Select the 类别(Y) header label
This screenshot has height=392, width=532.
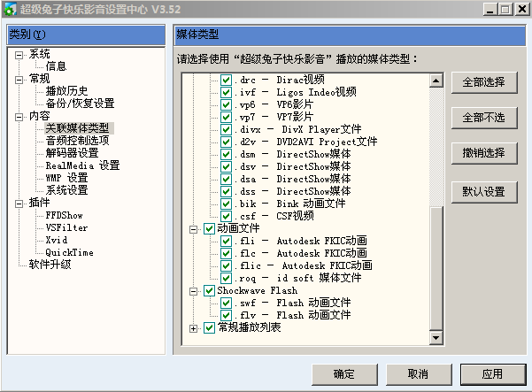(x=27, y=35)
